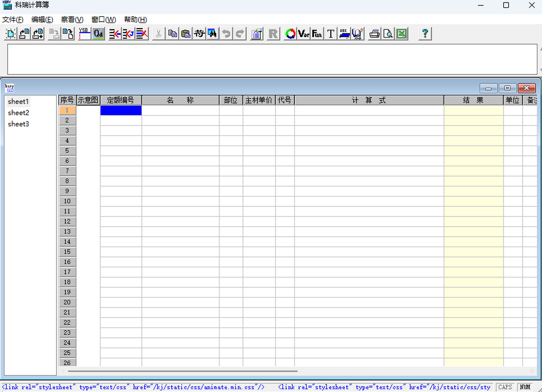Image resolution: width=542 pixels, height=392 pixels.
Task: Select row number 1 header
Action: pyautogui.click(x=67, y=110)
